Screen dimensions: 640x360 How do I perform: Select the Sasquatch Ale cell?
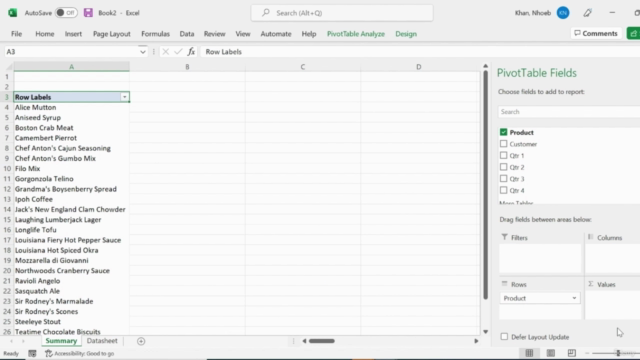pyautogui.click(x=71, y=291)
